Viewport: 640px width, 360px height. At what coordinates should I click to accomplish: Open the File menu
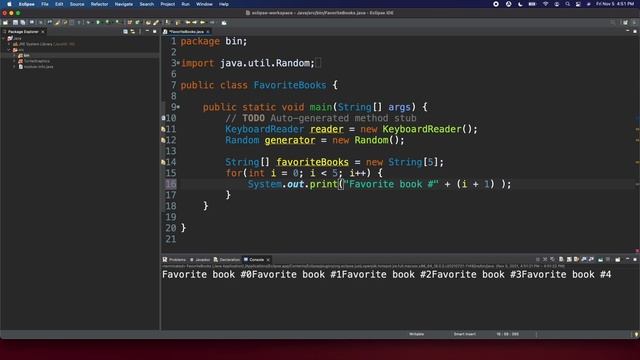coord(45,4)
